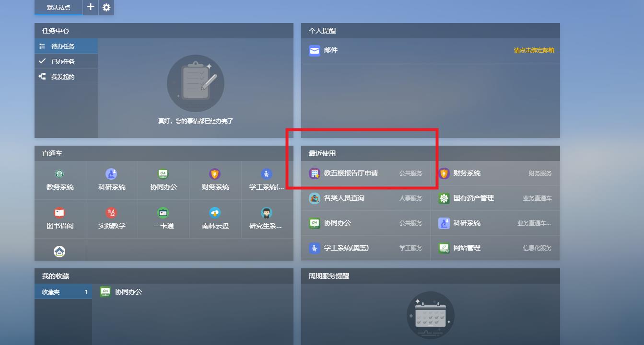View 我发起的 tasks
Screen dimensions: 644x345
(x=63, y=77)
